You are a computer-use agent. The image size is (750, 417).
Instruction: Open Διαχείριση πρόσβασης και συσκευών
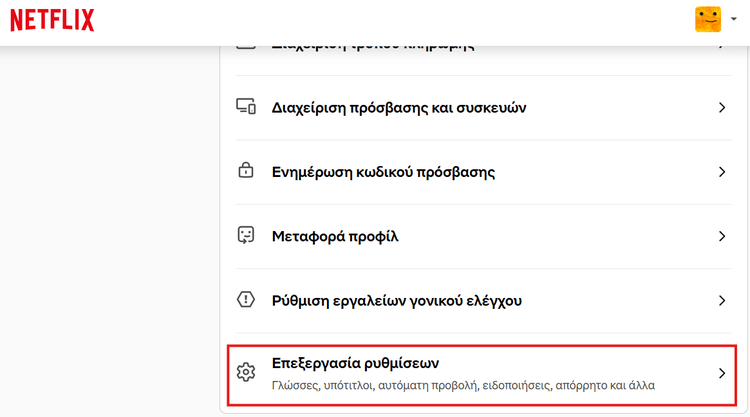coord(399,107)
